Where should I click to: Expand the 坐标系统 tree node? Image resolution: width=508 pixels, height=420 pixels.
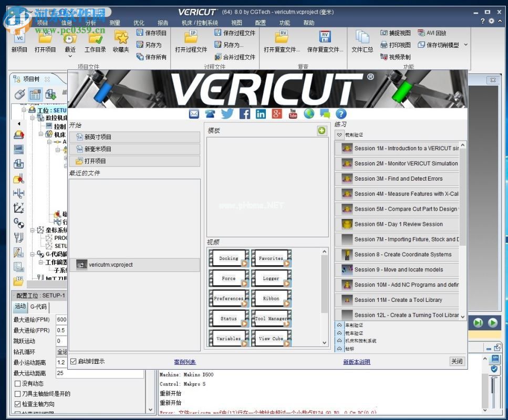(x=33, y=229)
